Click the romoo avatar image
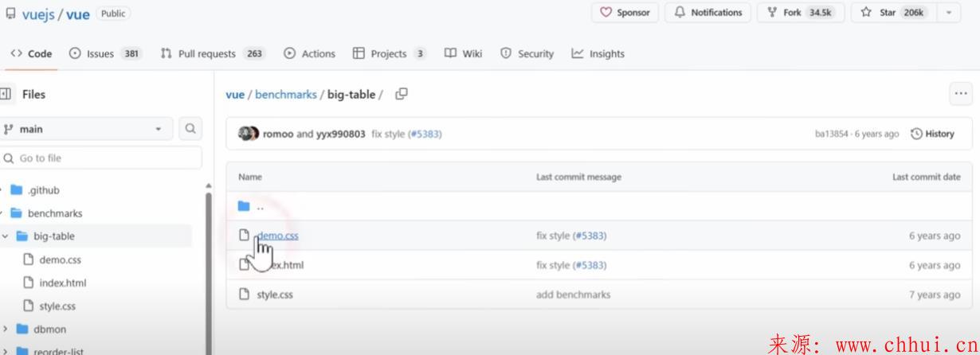Screen dimensions: 980x355 [x=245, y=134]
